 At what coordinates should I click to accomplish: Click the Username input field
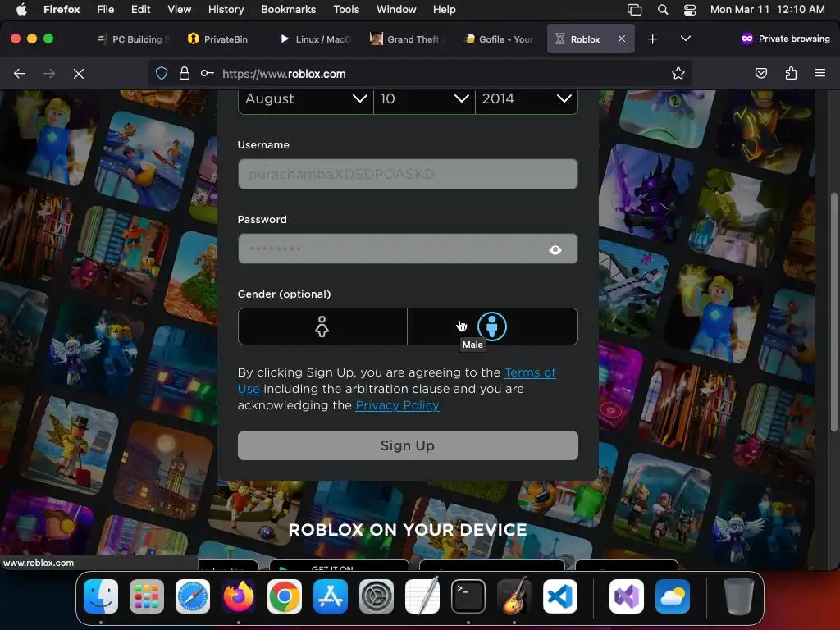(x=408, y=174)
